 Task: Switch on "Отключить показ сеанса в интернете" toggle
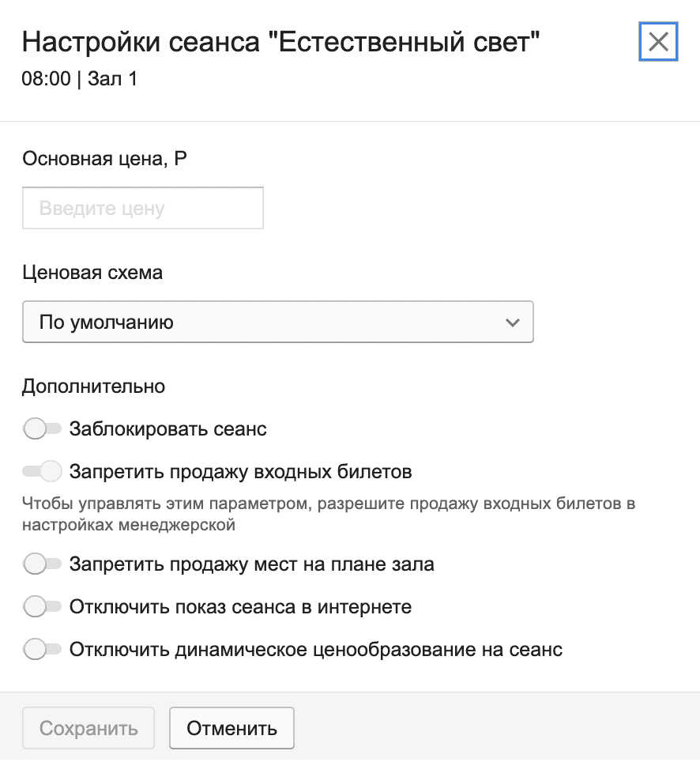[43, 607]
